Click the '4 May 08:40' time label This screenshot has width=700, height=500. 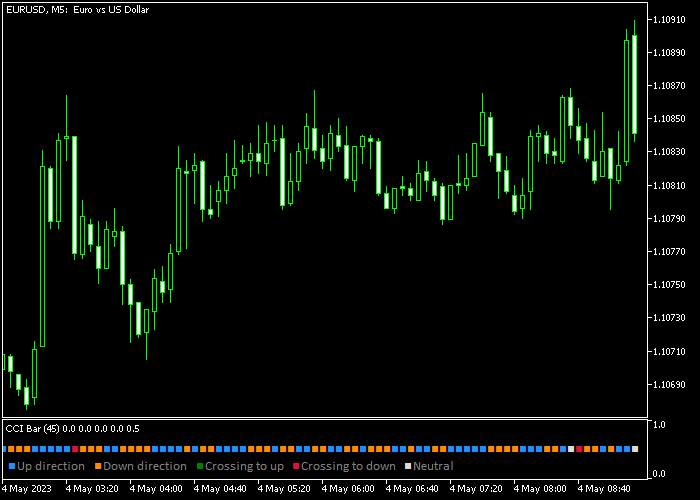tap(604, 489)
